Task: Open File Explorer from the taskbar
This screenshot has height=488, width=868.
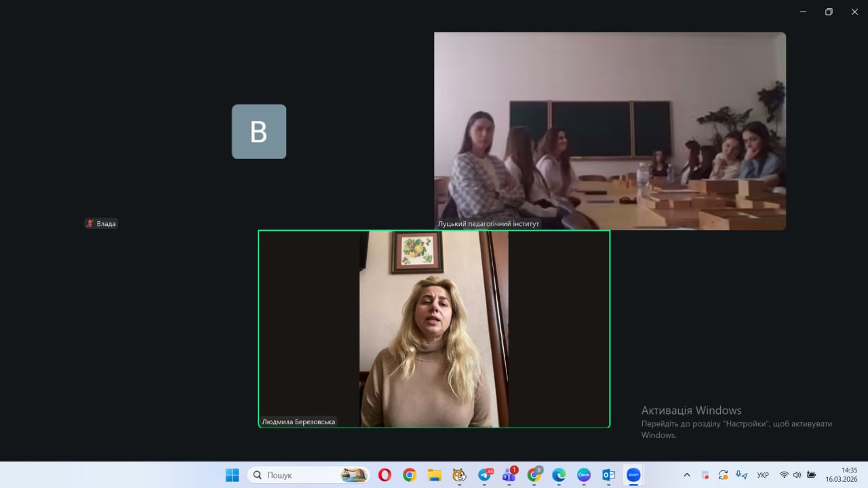Action: coord(435,475)
